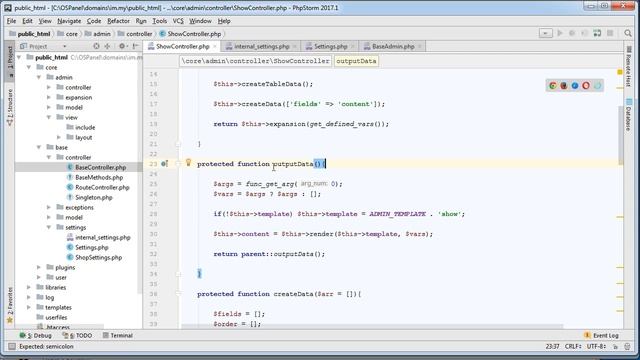Click the Hector inspector icon in status bar
Screen dimensions: 640x360
point(627,346)
